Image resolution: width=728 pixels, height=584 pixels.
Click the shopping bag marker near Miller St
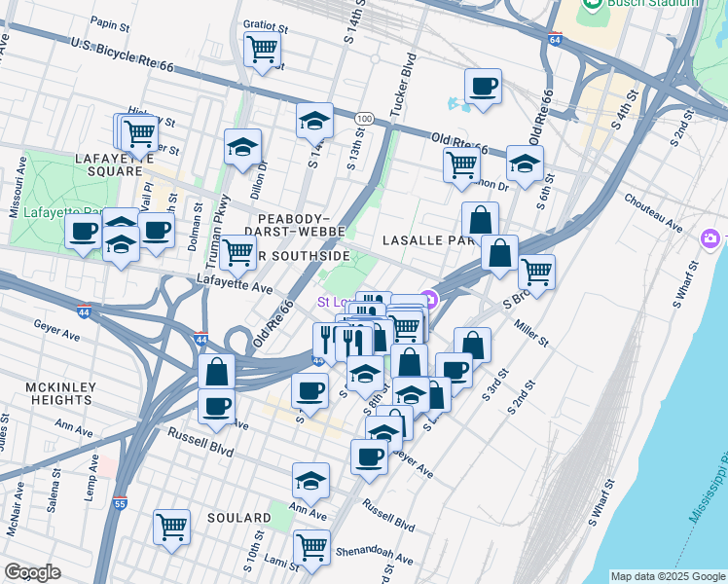(473, 345)
